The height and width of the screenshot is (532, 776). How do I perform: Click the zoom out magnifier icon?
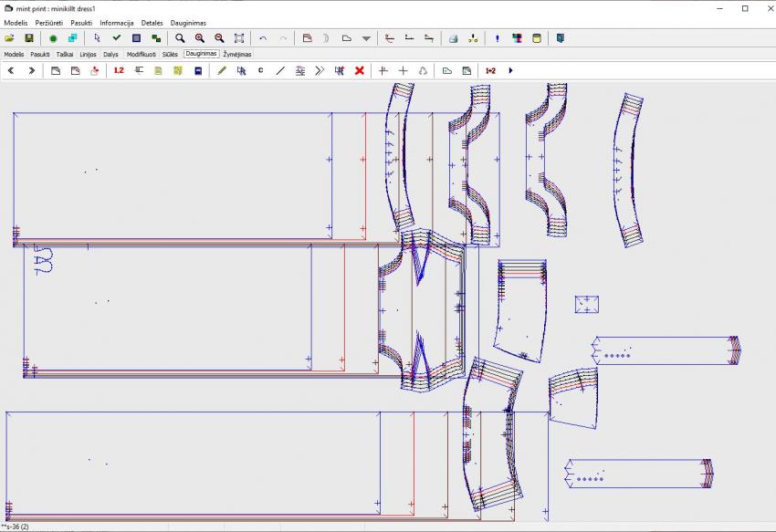tap(219, 38)
